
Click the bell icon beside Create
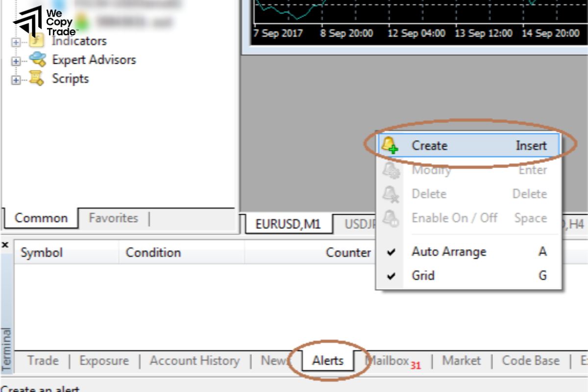tap(390, 146)
